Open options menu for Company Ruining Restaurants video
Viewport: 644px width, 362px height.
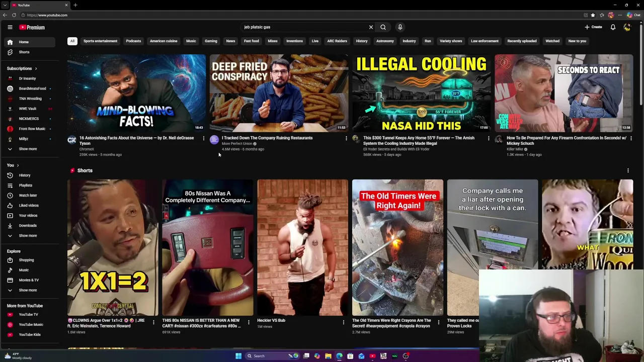(x=346, y=138)
